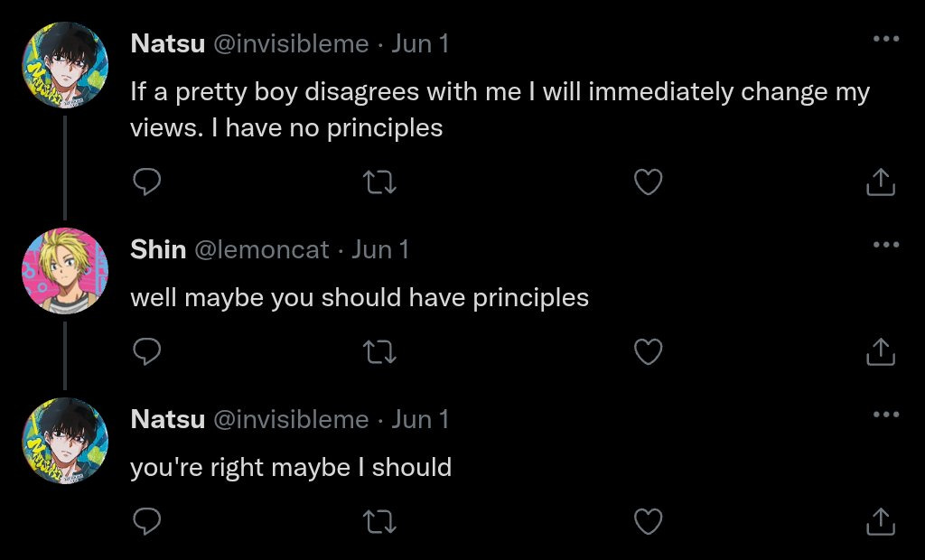Image resolution: width=925 pixels, height=560 pixels.
Task: Open the @lemoncat profile handle
Action: [x=262, y=250]
